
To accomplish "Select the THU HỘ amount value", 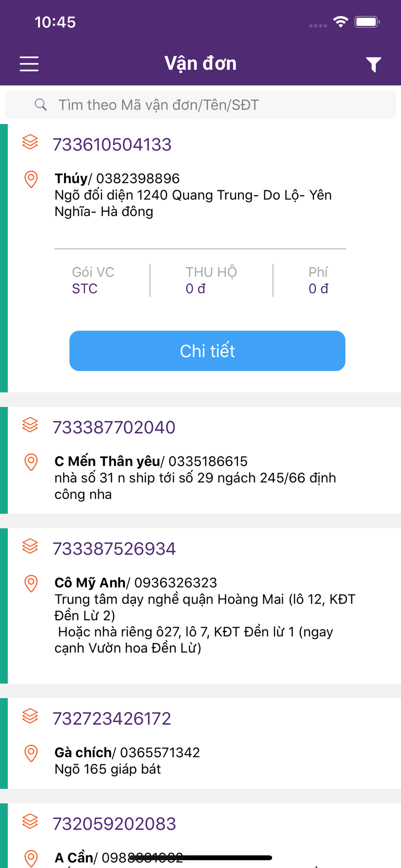I will (196, 289).
